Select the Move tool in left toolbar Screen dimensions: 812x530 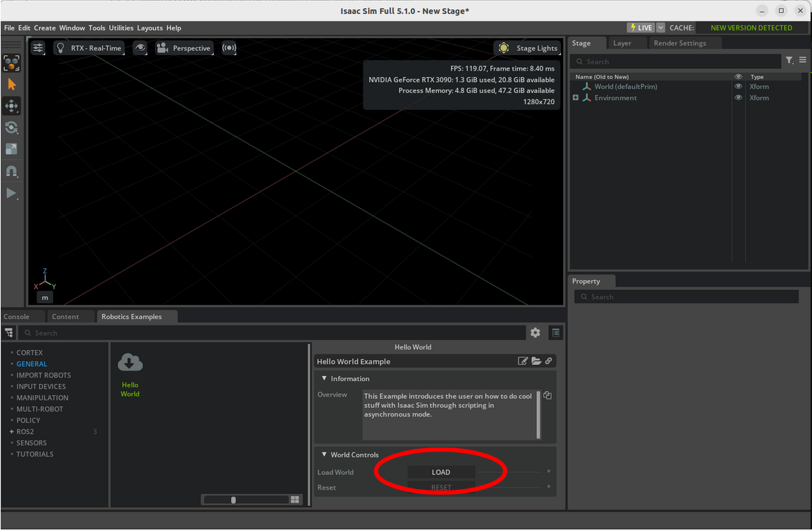pyautogui.click(x=11, y=106)
